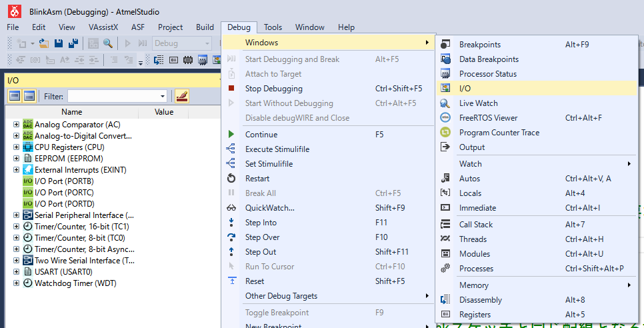Click the Save All toolbar icon
This screenshot has width=644, height=328.
click(x=73, y=43)
